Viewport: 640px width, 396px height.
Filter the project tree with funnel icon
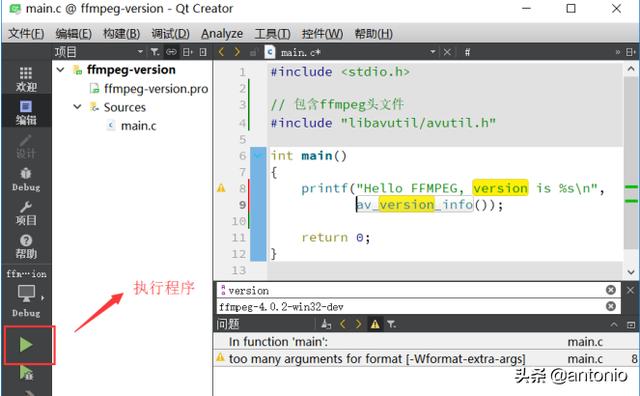[x=155, y=52]
